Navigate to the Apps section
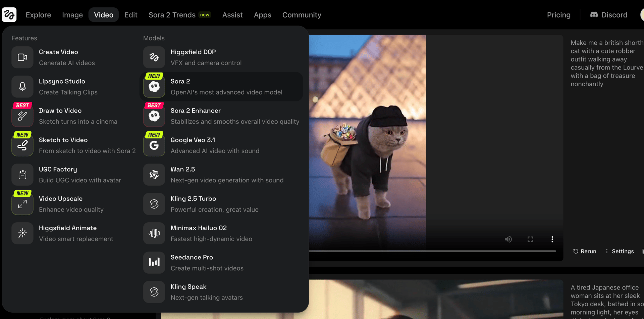This screenshot has width=644, height=319. (262, 15)
